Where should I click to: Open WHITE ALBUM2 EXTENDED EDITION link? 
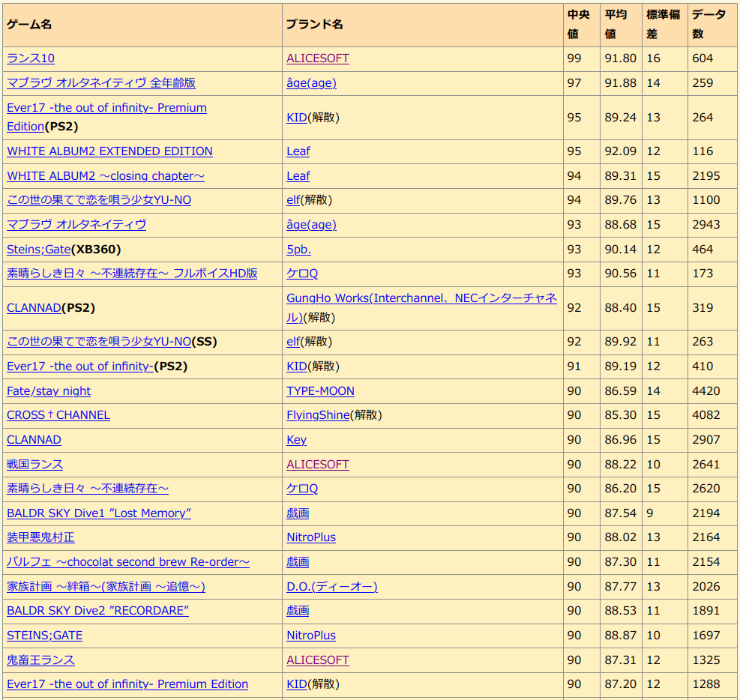109,151
